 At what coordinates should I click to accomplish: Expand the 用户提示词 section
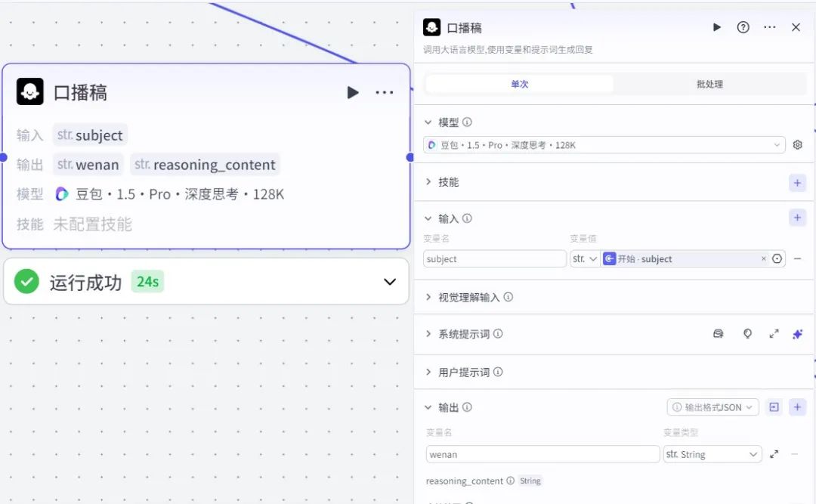pos(428,373)
